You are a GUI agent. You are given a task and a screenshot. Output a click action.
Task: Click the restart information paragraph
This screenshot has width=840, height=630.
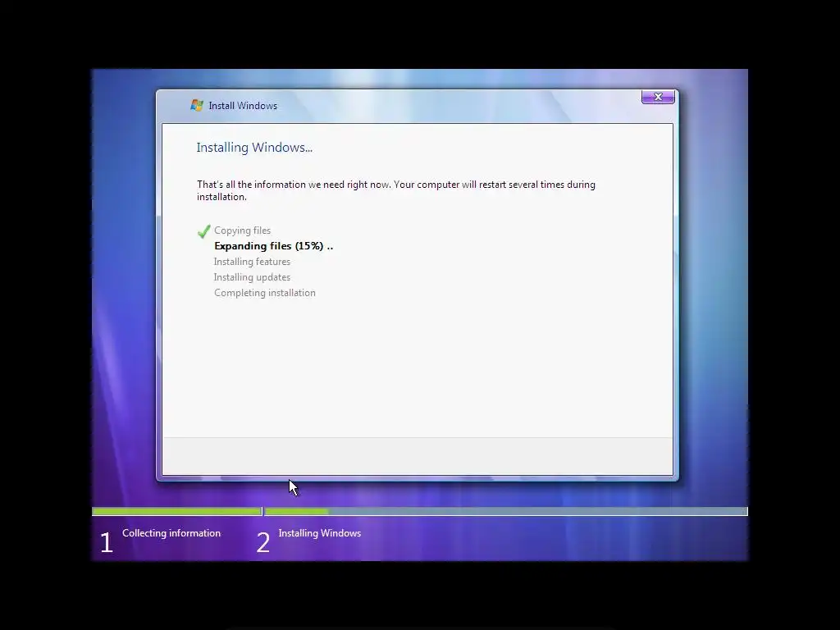[396, 190]
